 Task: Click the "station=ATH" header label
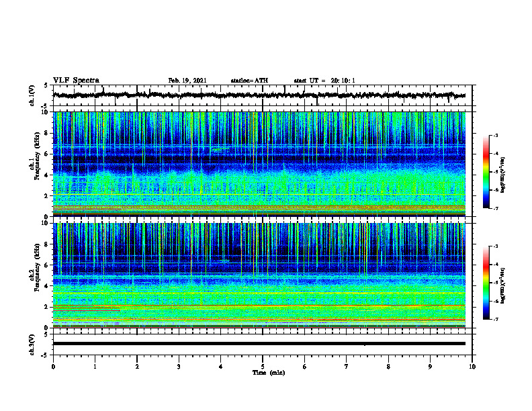249,81
